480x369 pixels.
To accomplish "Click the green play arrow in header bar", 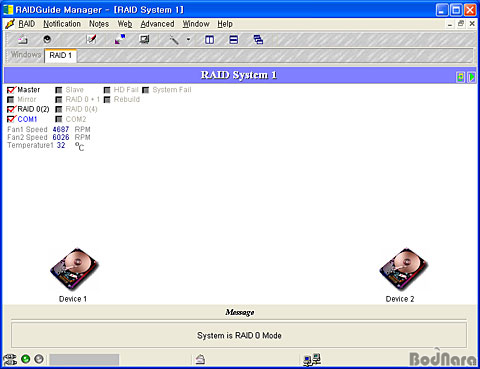I will click(471, 77).
